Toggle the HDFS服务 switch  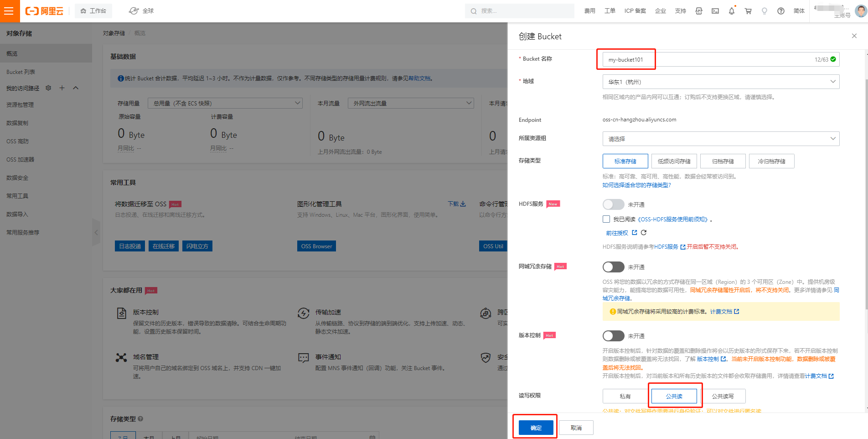tap(613, 204)
